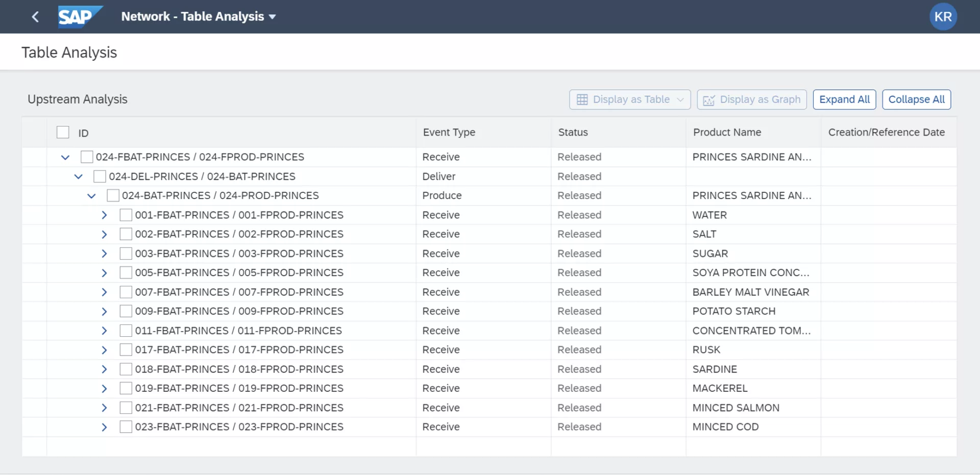Check the 017-FBAT-PRINCES row checkbox
The height and width of the screenshot is (475, 980).
click(x=126, y=349)
